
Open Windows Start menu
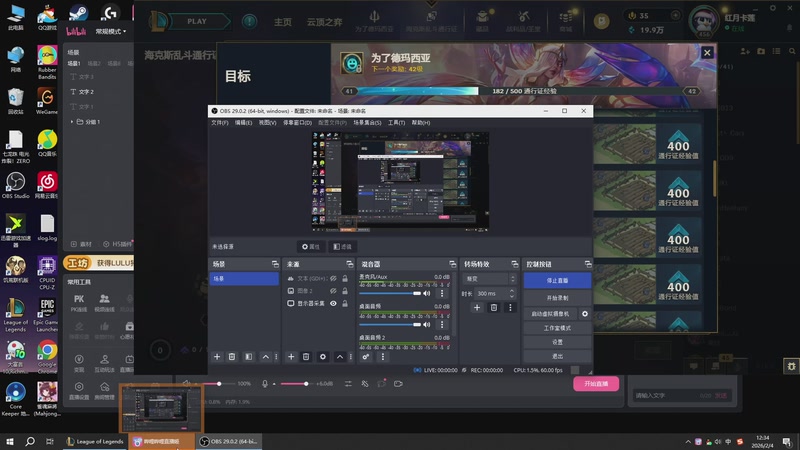tap(10, 441)
